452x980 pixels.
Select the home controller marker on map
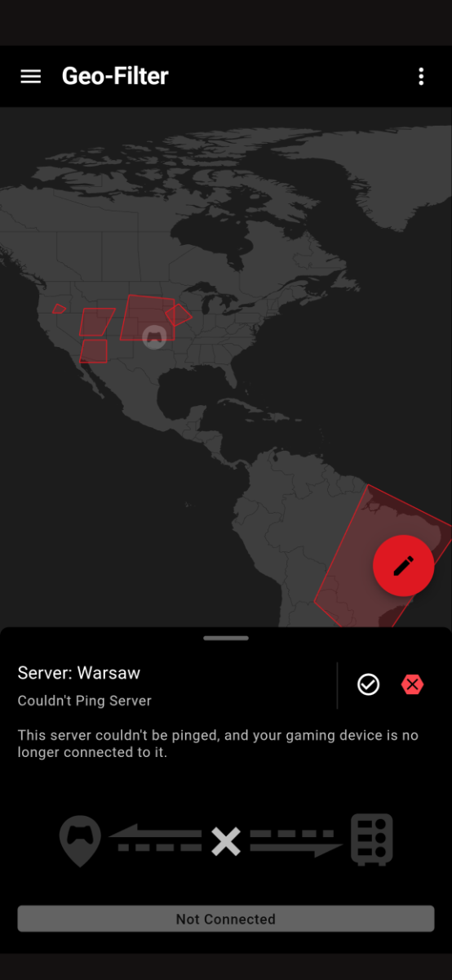(154, 336)
